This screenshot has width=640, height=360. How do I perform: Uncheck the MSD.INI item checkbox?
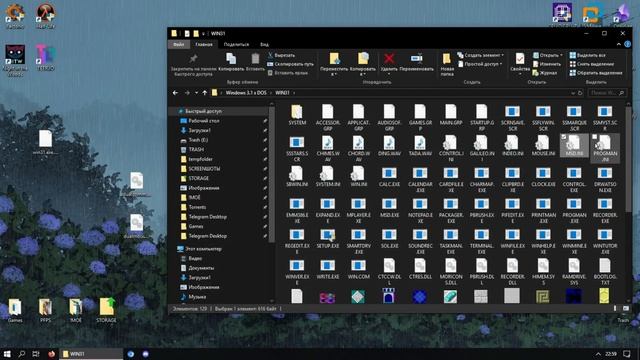(564, 137)
